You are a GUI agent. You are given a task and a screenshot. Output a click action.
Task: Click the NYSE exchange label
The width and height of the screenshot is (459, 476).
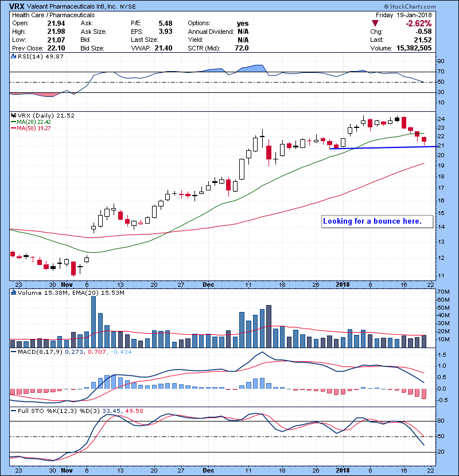coord(128,7)
